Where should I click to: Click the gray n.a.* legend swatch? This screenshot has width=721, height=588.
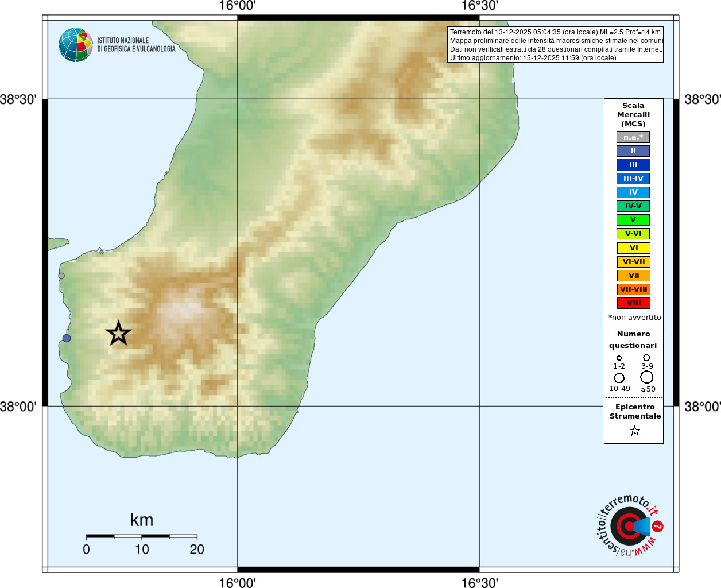pos(633,137)
